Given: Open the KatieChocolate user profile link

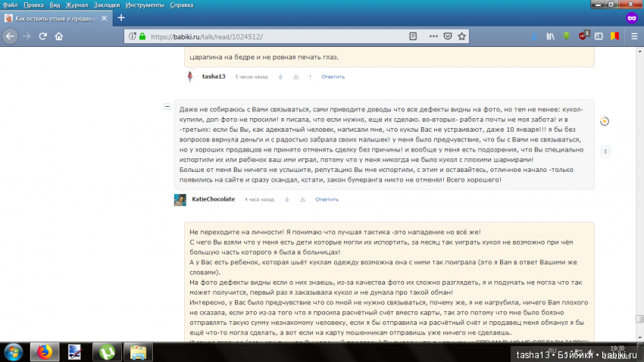Looking at the screenshot, I should click(213, 199).
